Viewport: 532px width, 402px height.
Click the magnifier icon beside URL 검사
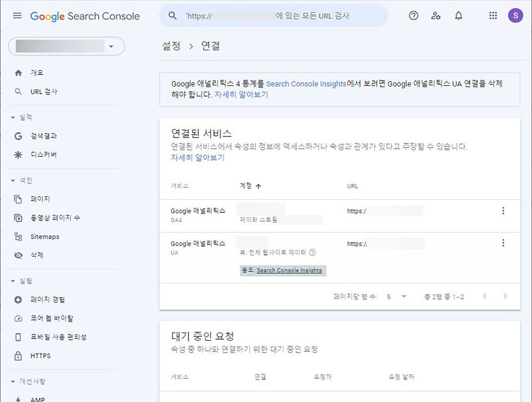[x=18, y=92]
